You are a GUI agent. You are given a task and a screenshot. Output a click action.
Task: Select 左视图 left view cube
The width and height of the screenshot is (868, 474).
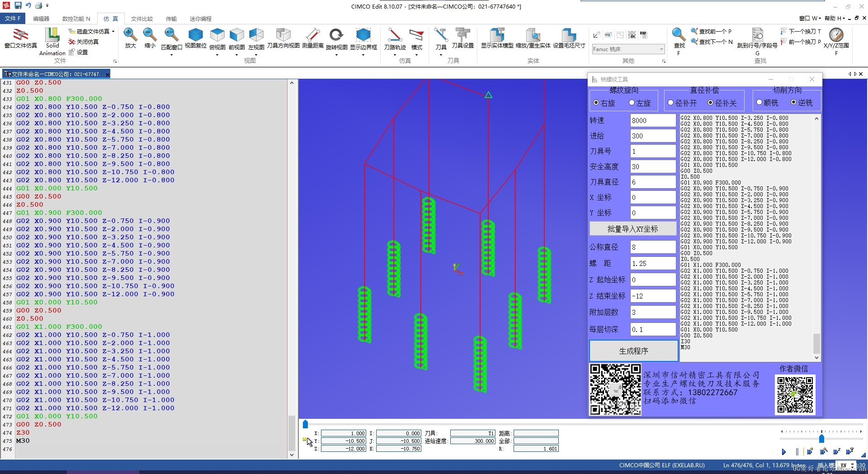pyautogui.click(x=256, y=34)
